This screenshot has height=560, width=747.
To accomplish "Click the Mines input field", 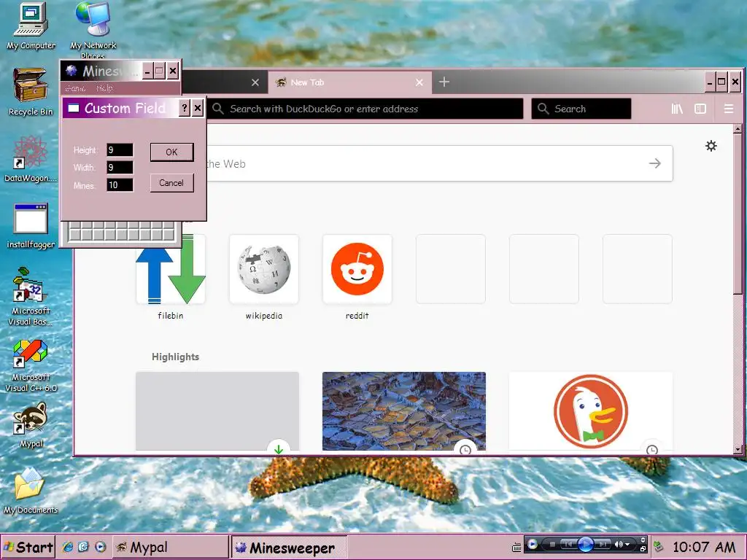I will (x=120, y=184).
